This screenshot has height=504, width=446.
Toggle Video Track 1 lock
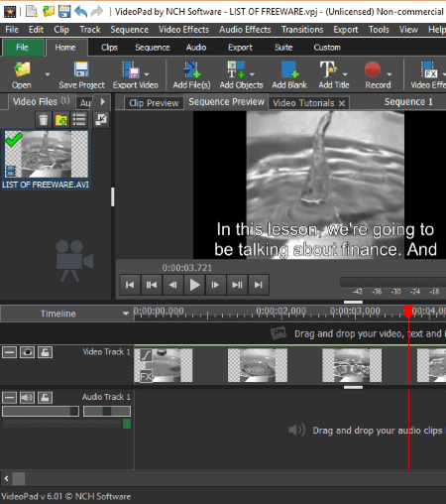point(45,352)
